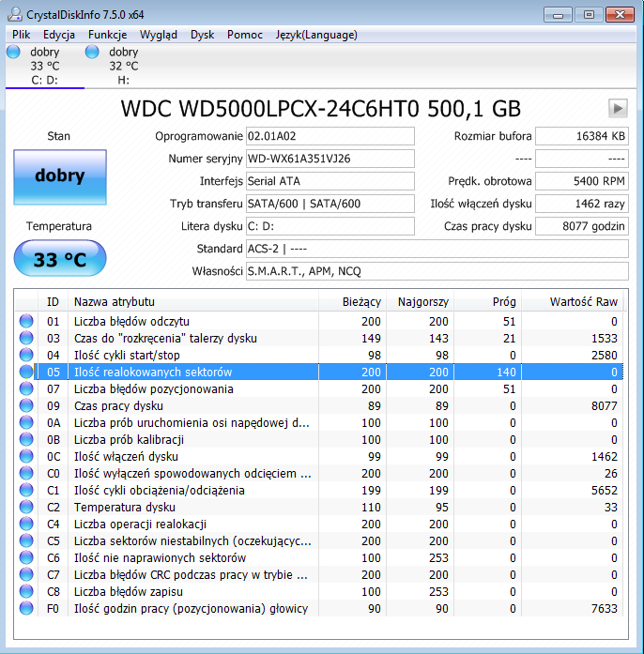Open the Wygląd menu
The height and width of the screenshot is (654, 644).
[x=158, y=35]
